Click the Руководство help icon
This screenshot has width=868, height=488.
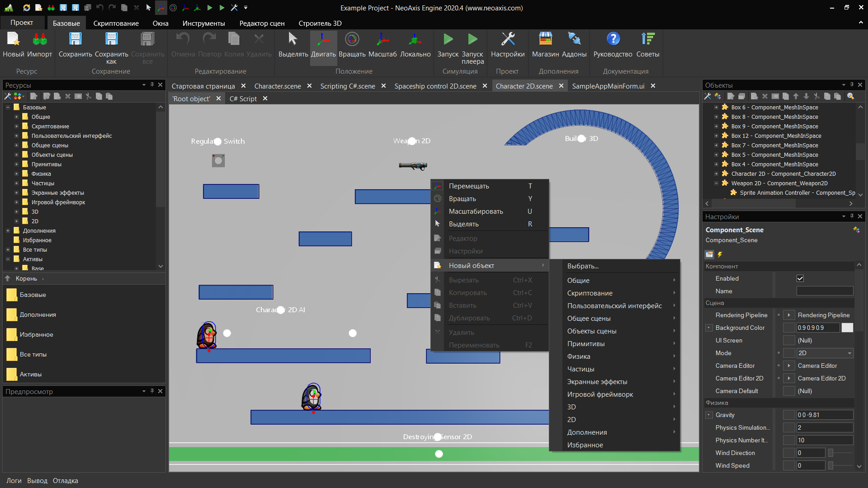(x=613, y=44)
